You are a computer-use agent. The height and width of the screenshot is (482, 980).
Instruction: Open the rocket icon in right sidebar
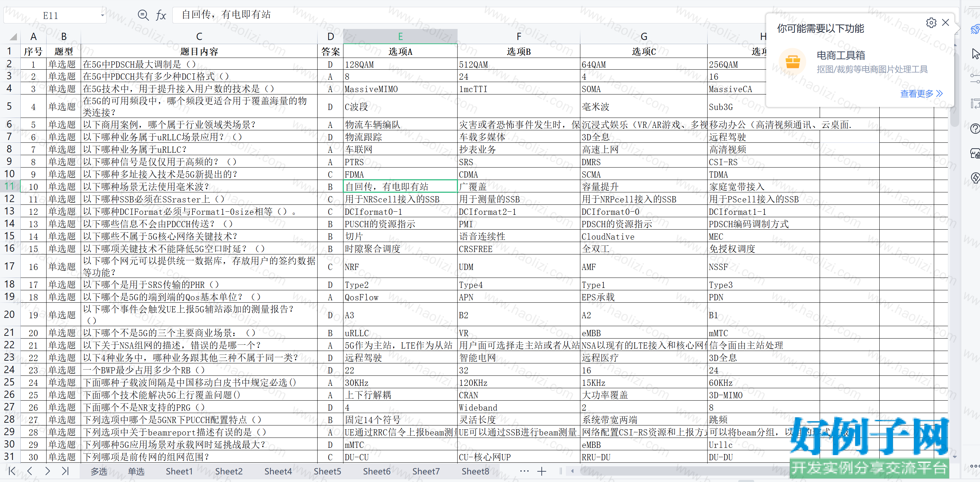[975, 29]
